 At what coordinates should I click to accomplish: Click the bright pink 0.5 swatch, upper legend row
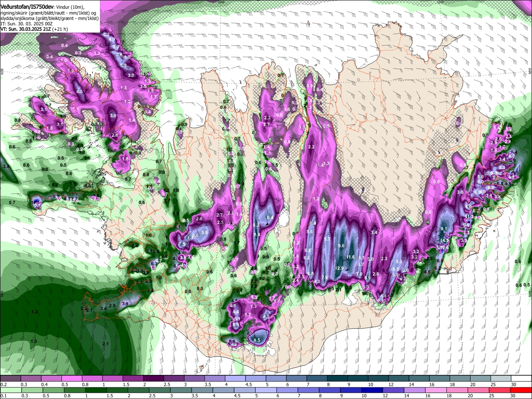(71, 378)
